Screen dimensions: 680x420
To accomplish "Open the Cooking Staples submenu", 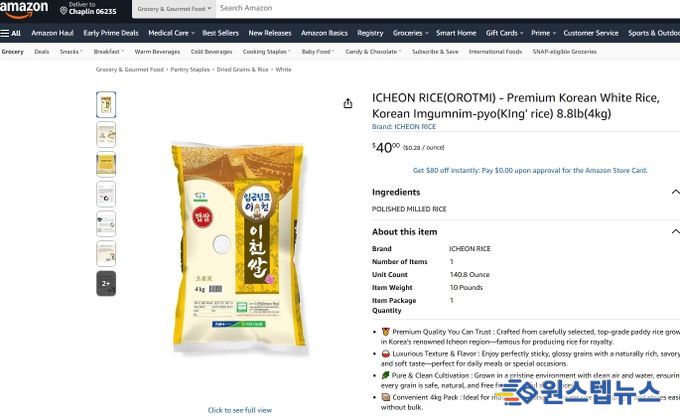I will point(267,52).
